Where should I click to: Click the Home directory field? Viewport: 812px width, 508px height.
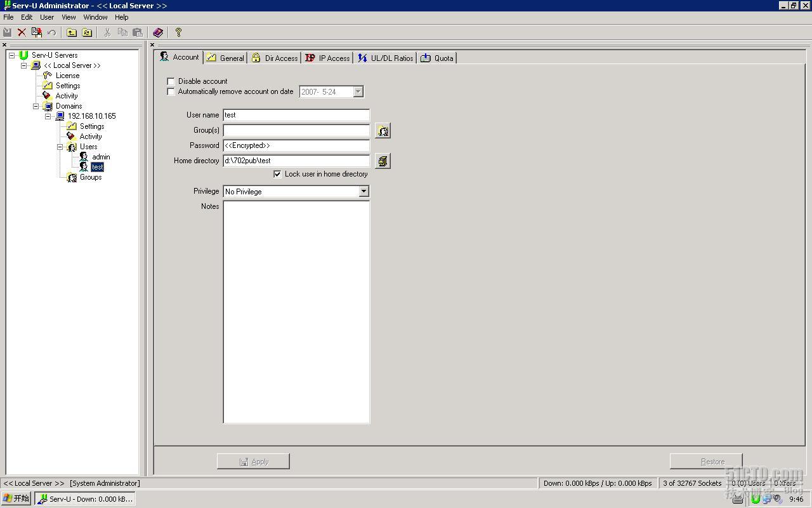(296, 161)
